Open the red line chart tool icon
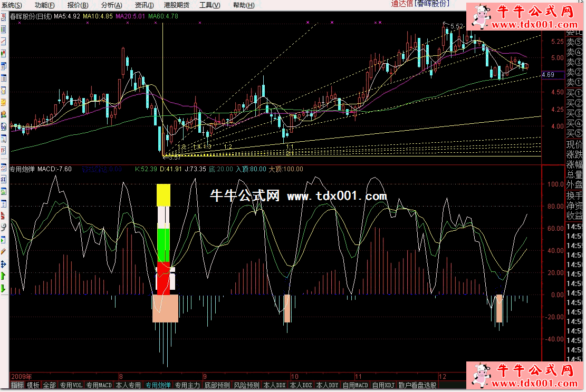 tap(3, 42)
